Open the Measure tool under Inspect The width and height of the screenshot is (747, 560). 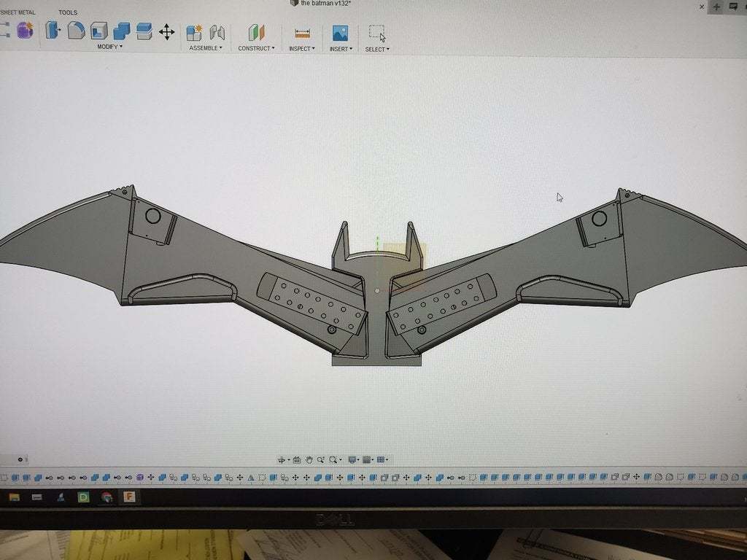(x=301, y=34)
